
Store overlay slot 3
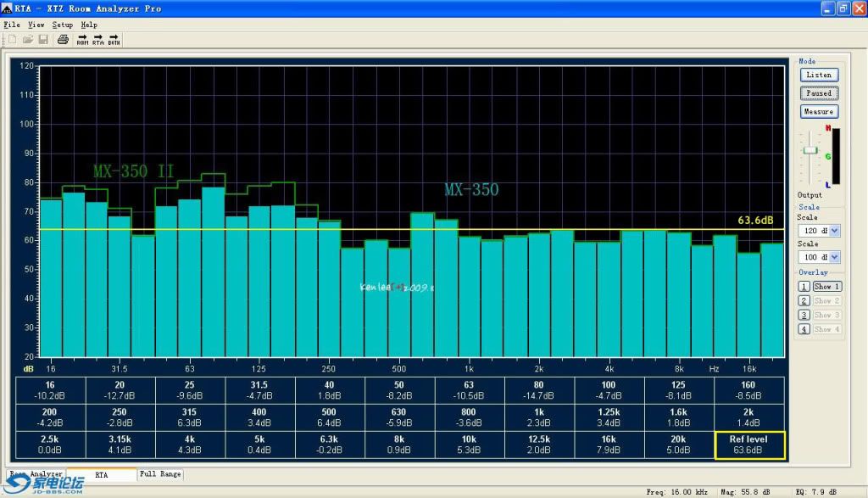[804, 316]
